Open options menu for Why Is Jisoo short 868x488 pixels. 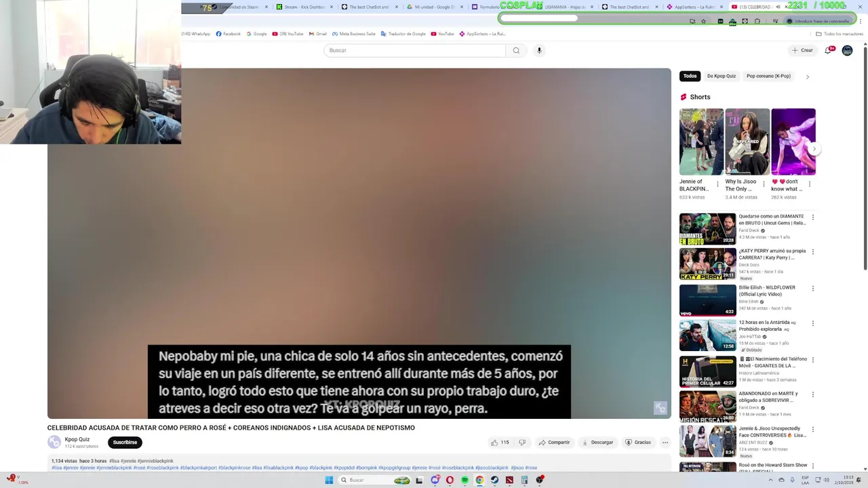click(x=764, y=184)
